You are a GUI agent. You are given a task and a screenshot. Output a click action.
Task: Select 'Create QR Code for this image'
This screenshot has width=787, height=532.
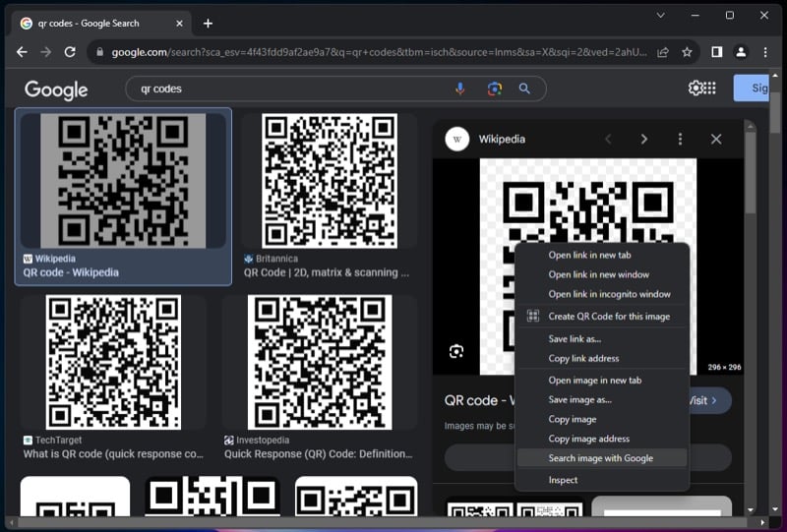pos(609,316)
